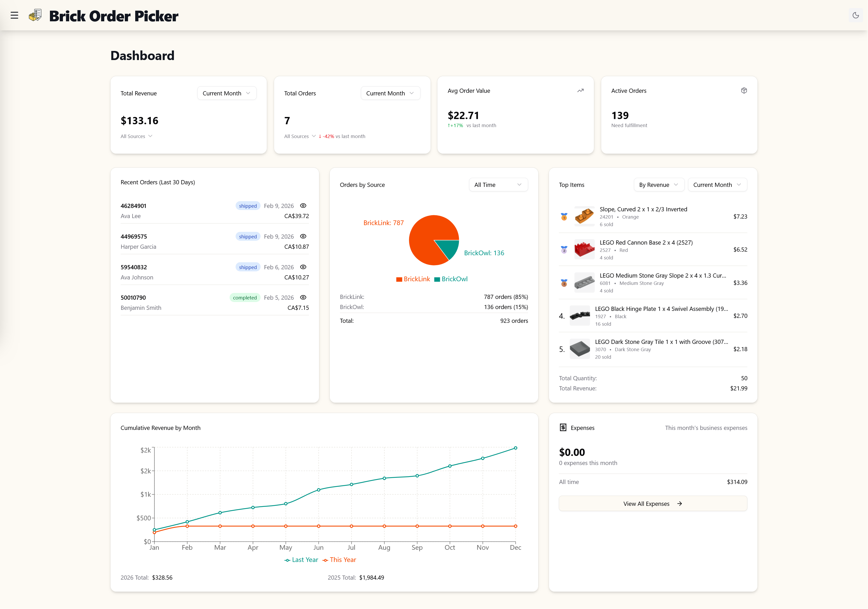View order 50010790 with eye icon
The image size is (868, 609).
pyautogui.click(x=303, y=297)
